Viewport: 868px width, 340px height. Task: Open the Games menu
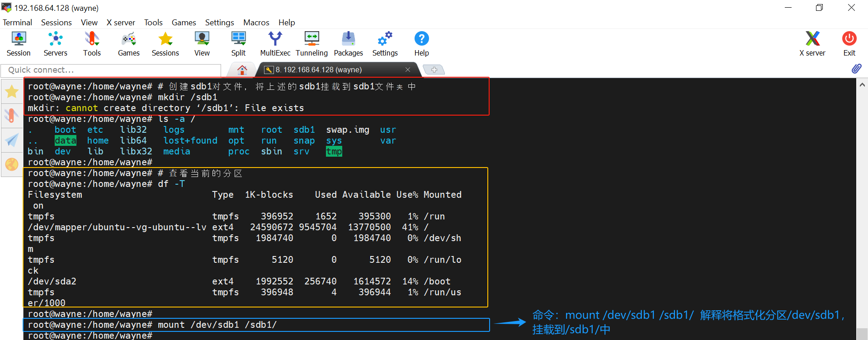coord(184,23)
